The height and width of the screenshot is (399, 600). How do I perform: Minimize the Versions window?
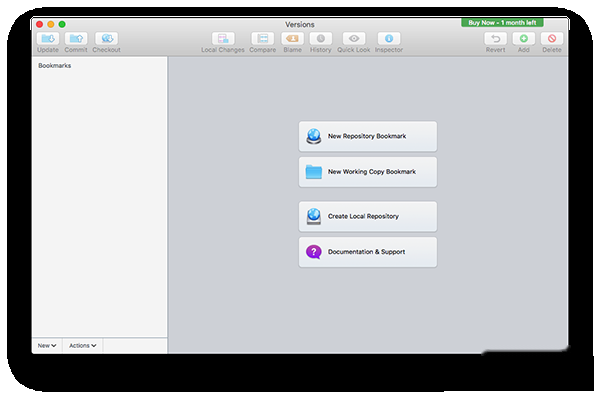[51, 24]
